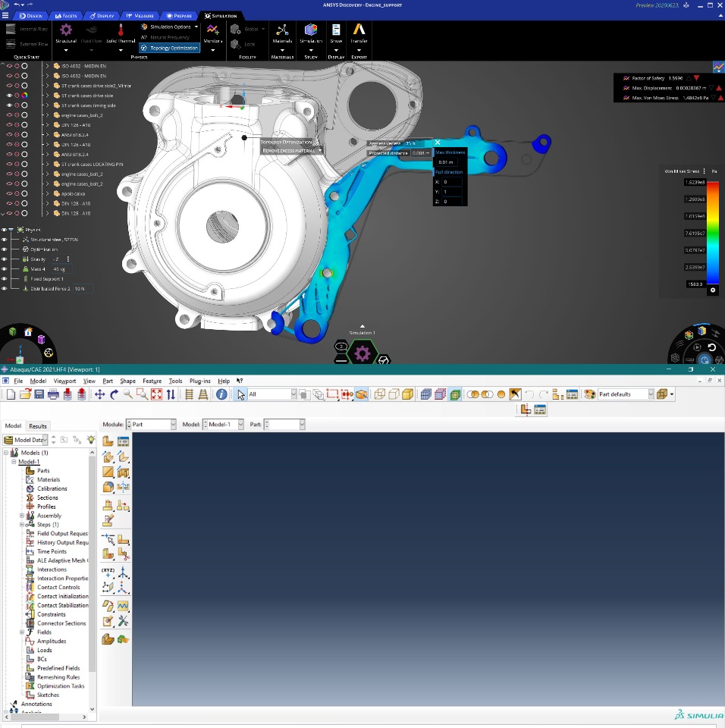Click the Natural Frequency option
Screen dimensions: 725x728
click(165, 38)
